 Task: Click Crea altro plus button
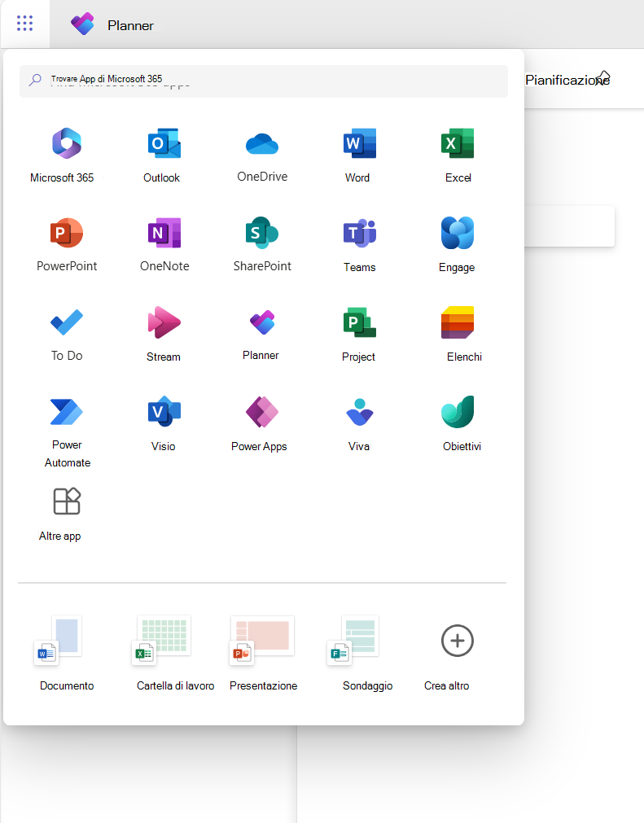click(x=458, y=641)
